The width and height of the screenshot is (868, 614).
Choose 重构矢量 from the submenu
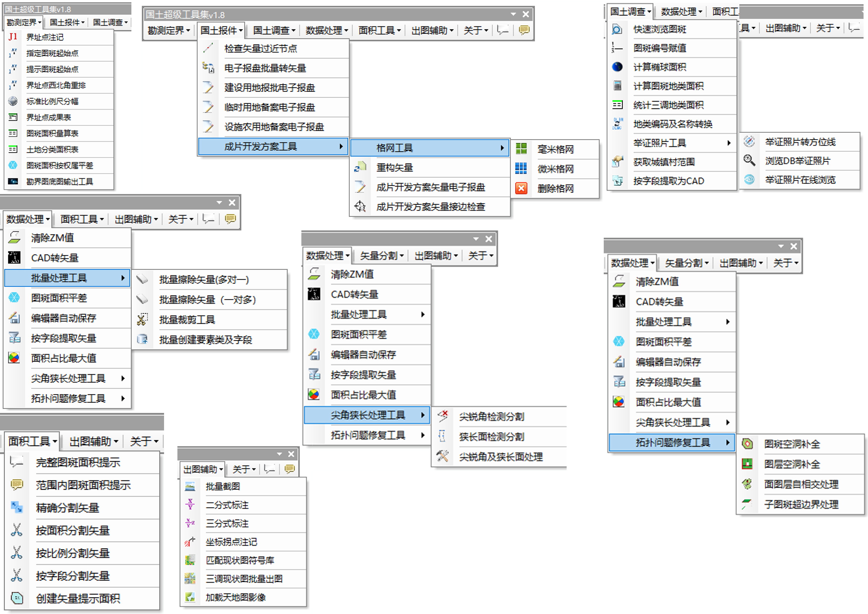click(x=394, y=168)
